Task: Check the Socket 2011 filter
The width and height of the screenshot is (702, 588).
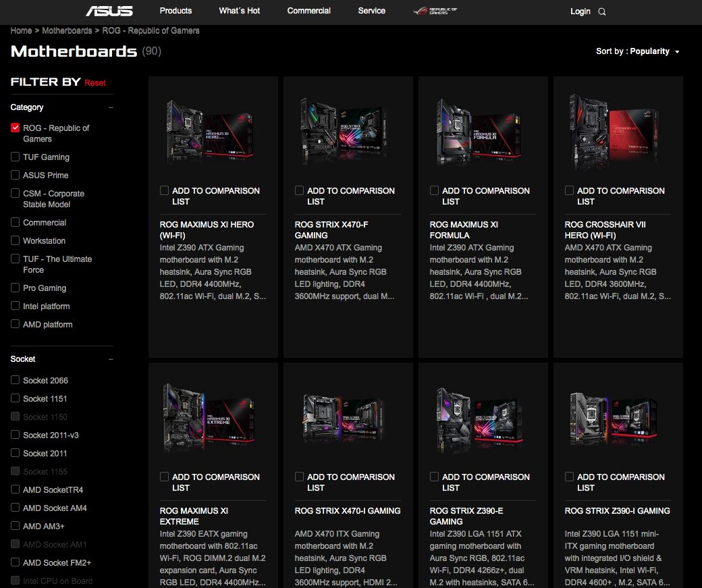Action: point(16,453)
